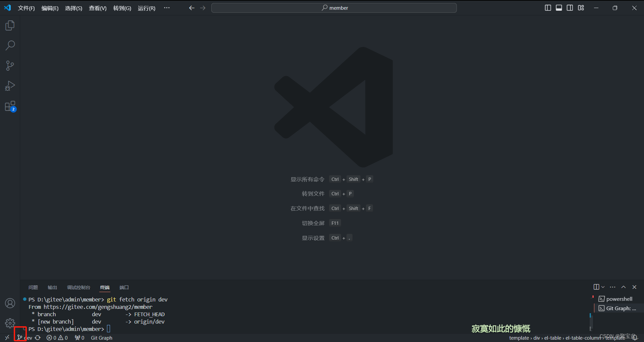The height and width of the screenshot is (342, 644).
Task: Click the 'origin/dev' text in terminal
Action: pyautogui.click(x=149, y=322)
